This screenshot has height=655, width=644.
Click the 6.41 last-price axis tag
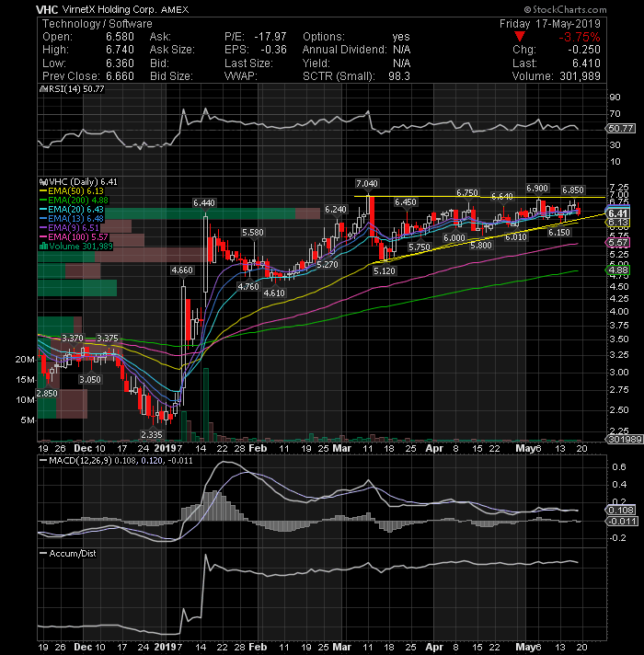pyautogui.click(x=618, y=213)
